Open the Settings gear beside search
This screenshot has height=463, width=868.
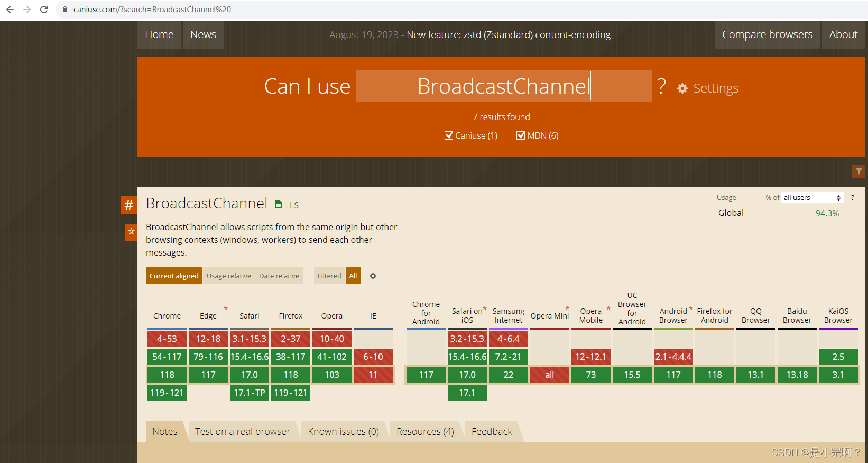click(682, 88)
